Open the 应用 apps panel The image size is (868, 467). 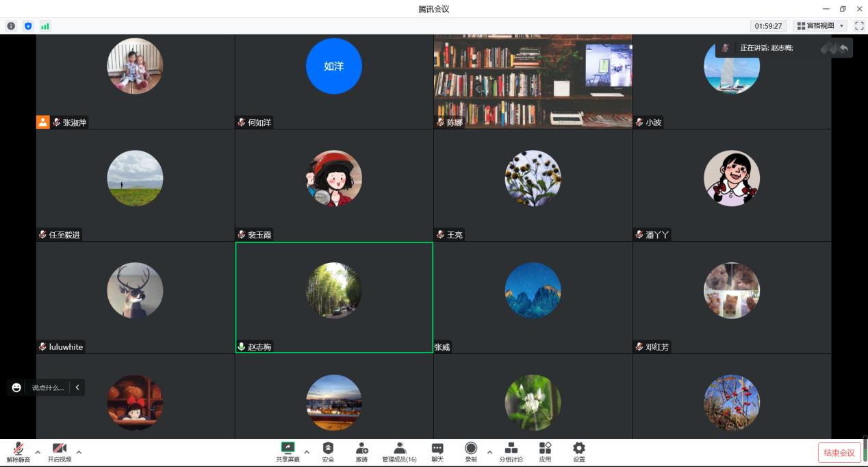coord(545,452)
